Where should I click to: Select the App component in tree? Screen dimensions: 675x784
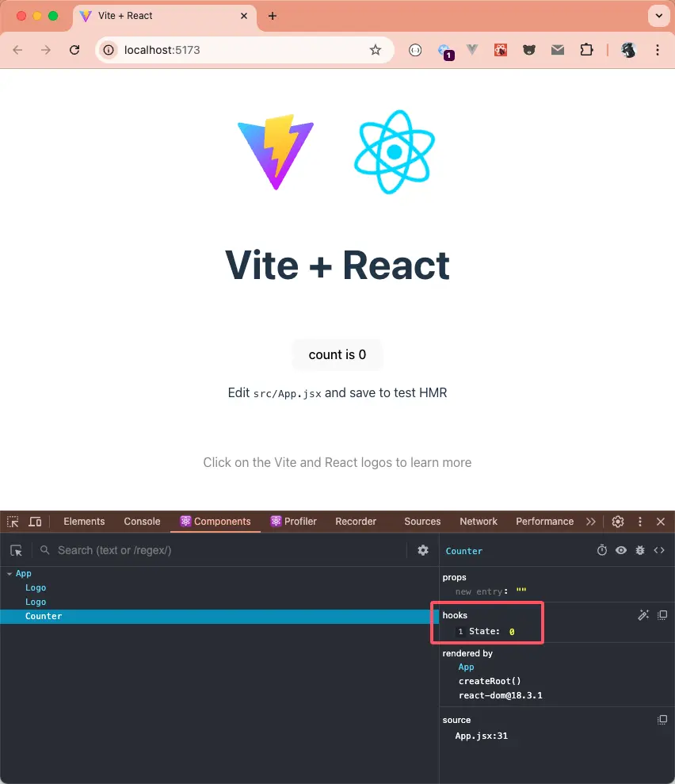pos(24,573)
